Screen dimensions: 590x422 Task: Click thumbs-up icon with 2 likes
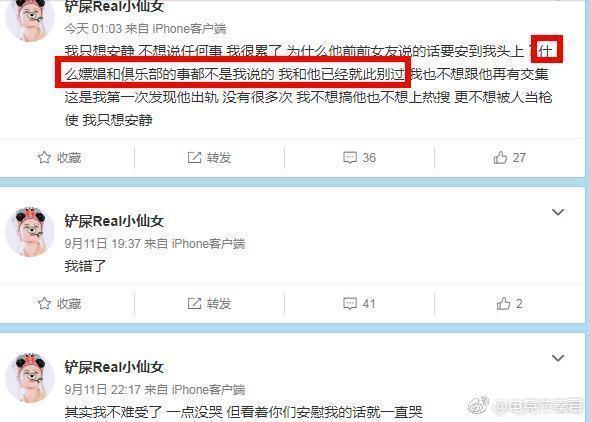(x=503, y=303)
